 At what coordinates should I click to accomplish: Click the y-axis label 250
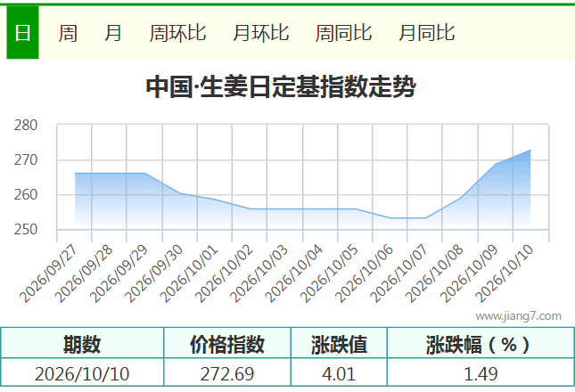pyautogui.click(x=26, y=230)
